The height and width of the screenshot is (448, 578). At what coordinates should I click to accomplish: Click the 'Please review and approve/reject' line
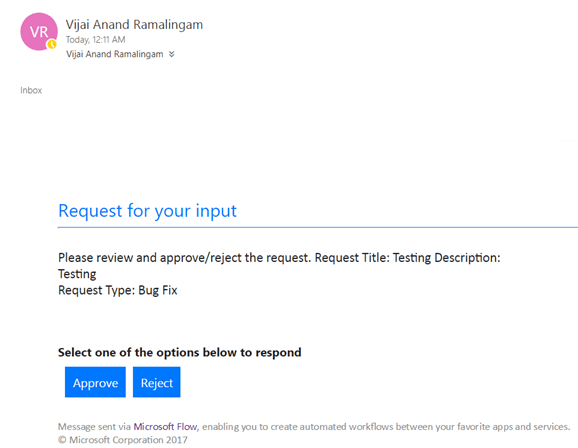point(279,258)
